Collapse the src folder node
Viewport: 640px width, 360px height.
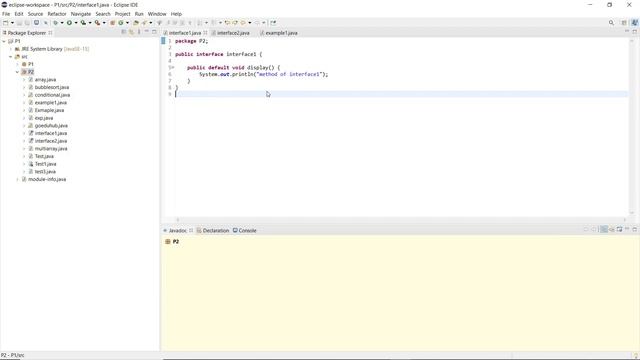coord(11,57)
